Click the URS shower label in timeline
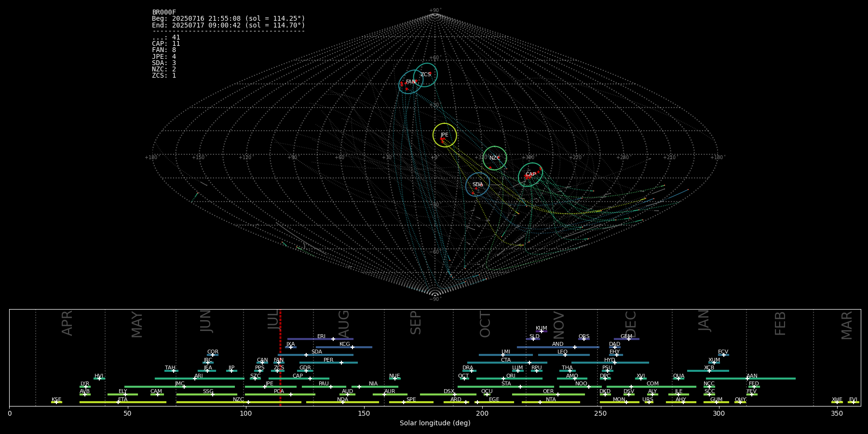The height and width of the screenshot is (434, 868). pyautogui.click(x=648, y=400)
